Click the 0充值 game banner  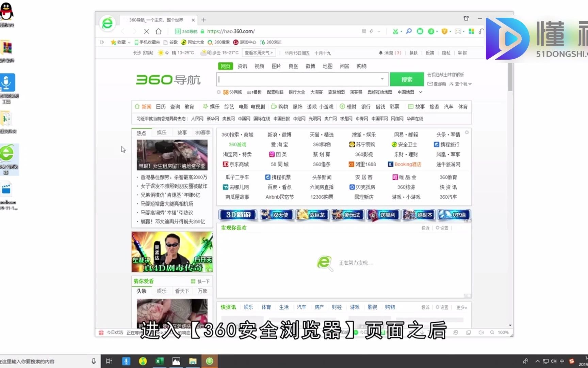pos(454,215)
